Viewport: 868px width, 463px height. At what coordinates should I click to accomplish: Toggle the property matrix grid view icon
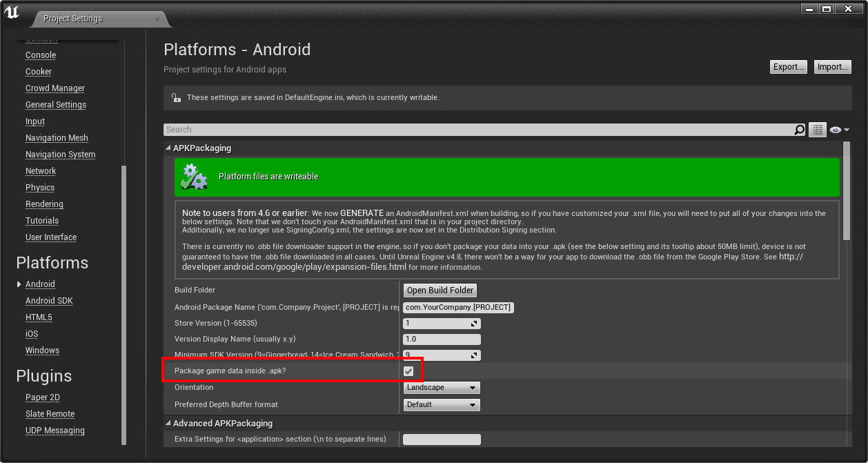pyautogui.click(x=818, y=130)
